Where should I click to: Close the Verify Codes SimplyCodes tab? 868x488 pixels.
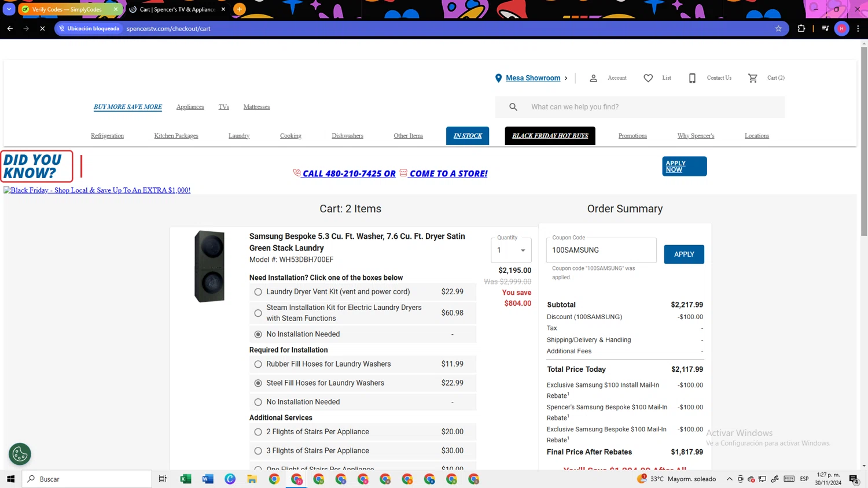coord(116,9)
